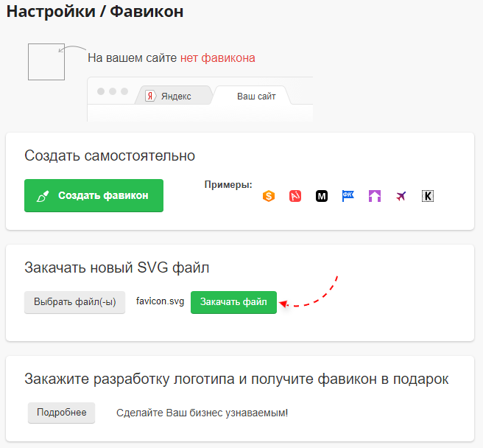Click the empty favicon preview box
The height and width of the screenshot is (448, 483).
[46, 62]
